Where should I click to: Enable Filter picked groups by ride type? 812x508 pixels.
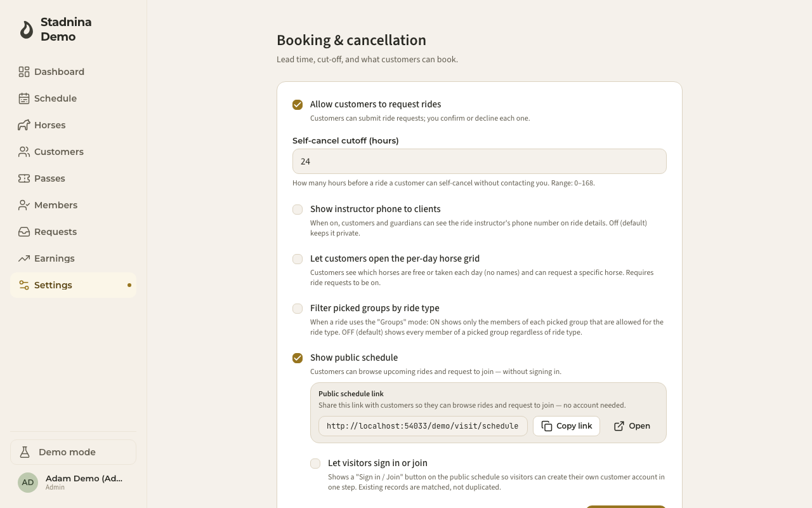click(298, 309)
